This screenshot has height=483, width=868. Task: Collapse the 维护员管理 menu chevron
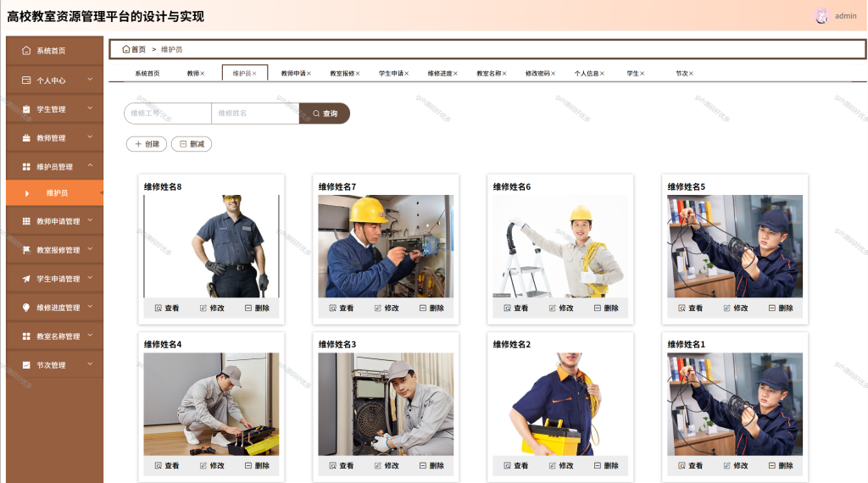click(x=90, y=166)
